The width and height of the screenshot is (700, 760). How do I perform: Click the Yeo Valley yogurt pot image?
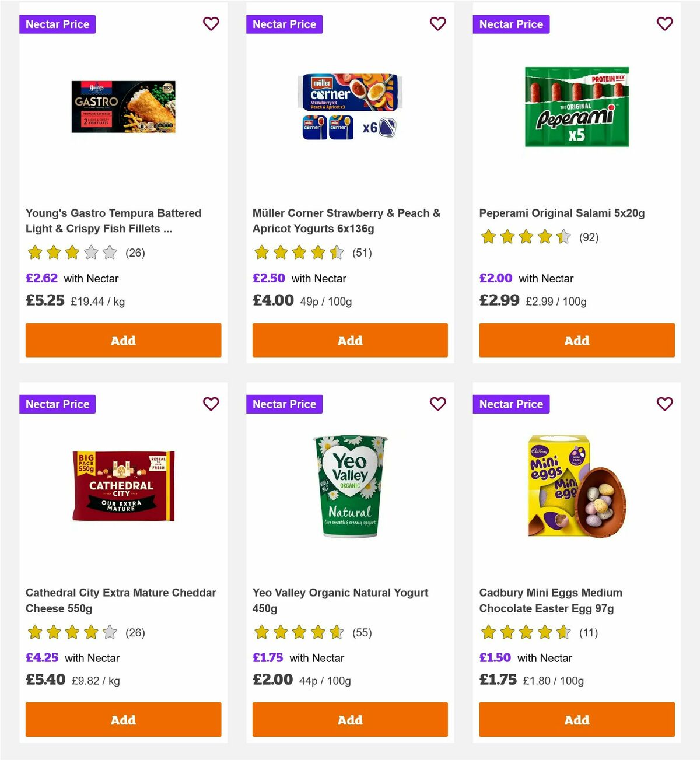pyautogui.click(x=349, y=486)
